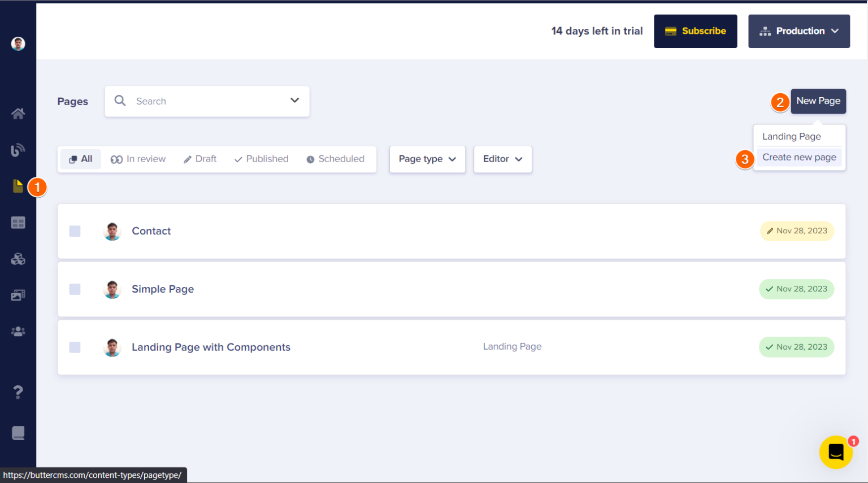Image resolution: width=868 pixels, height=483 pixels.
Task: Open Help with the question mark icon
Action: click(18, 392)
